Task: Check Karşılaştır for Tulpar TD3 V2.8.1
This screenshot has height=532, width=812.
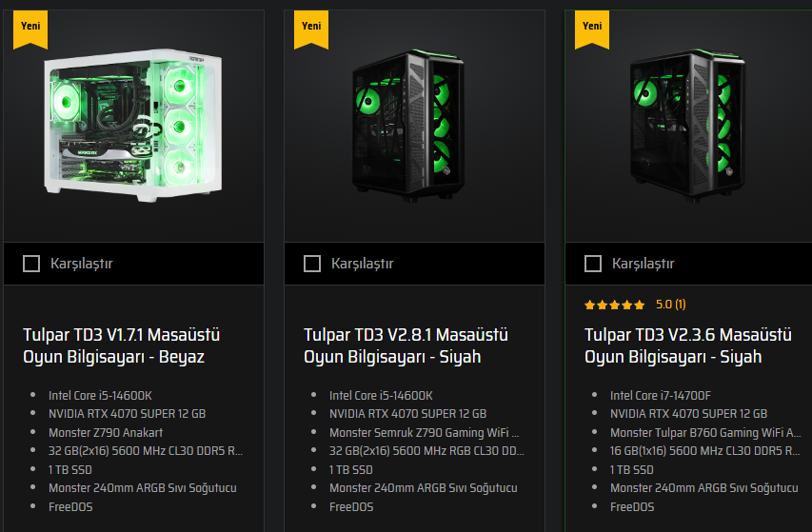Action: 312,264
